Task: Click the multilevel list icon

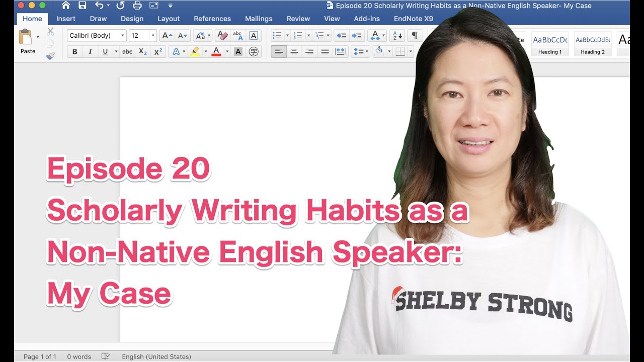Action: (x=319, y=36)
